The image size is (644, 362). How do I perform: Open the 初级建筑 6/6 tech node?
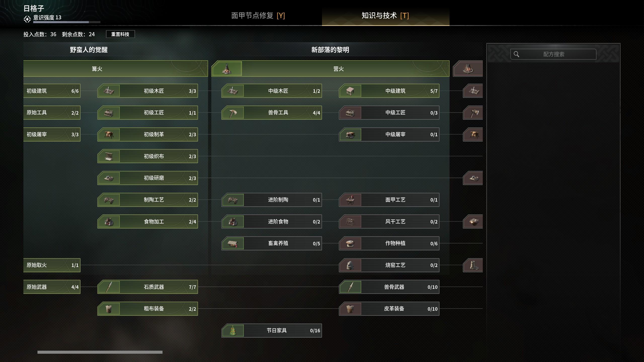[52, 91]
